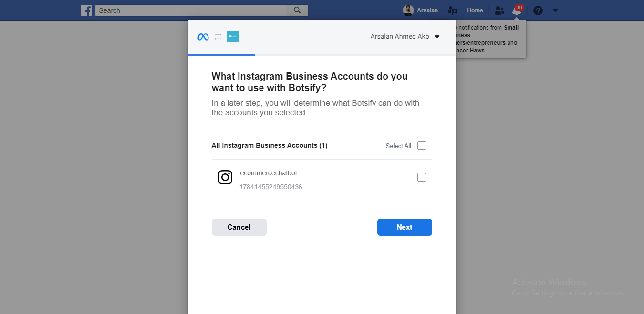Open the friend requests icon
644x314 pixels.
tap(499, 10)
